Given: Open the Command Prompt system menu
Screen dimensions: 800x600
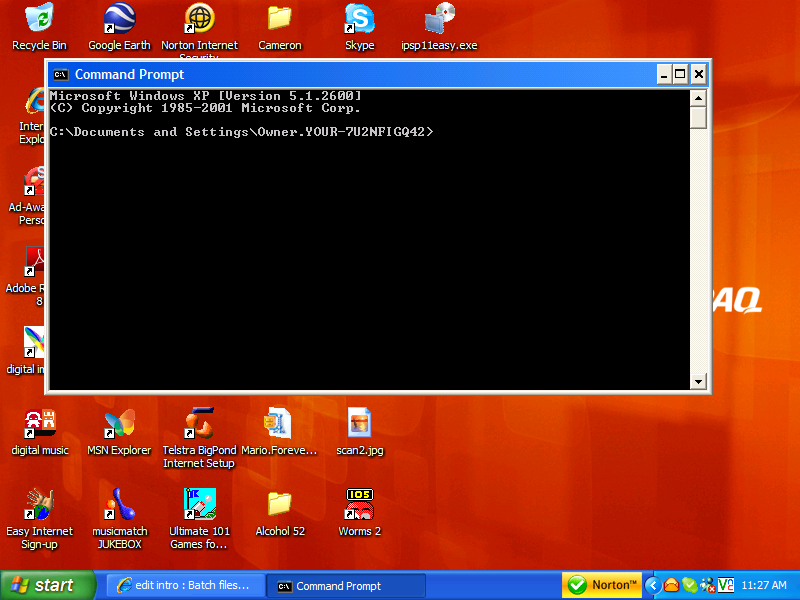Looking at the screenshot, I should (x=62, y=74).
